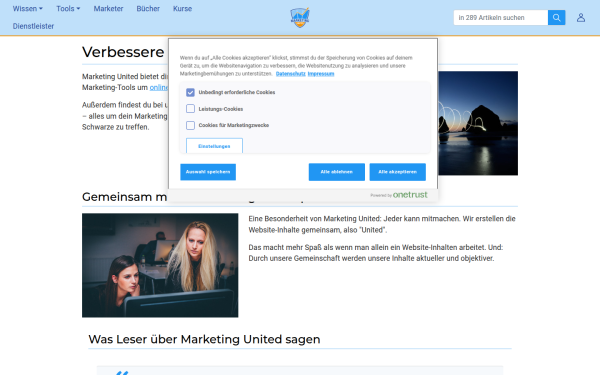Click the 'Verbessere' page heading

click(123, 52)
